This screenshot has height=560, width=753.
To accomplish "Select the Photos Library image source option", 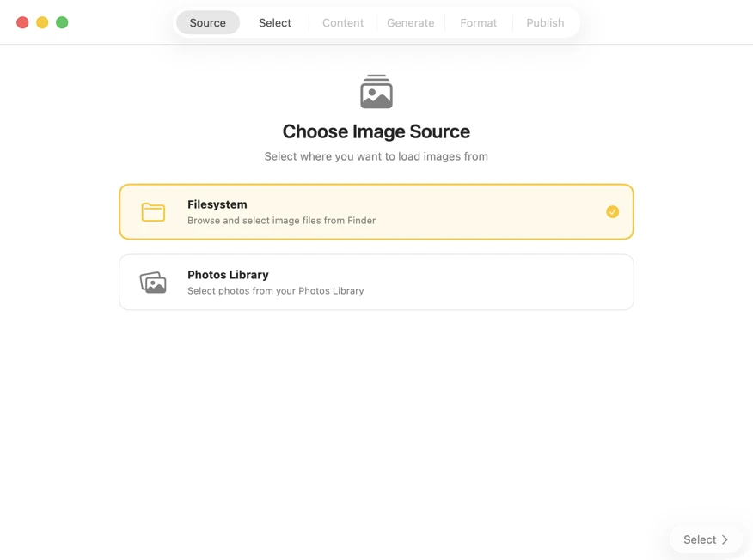I will (376, 282).
